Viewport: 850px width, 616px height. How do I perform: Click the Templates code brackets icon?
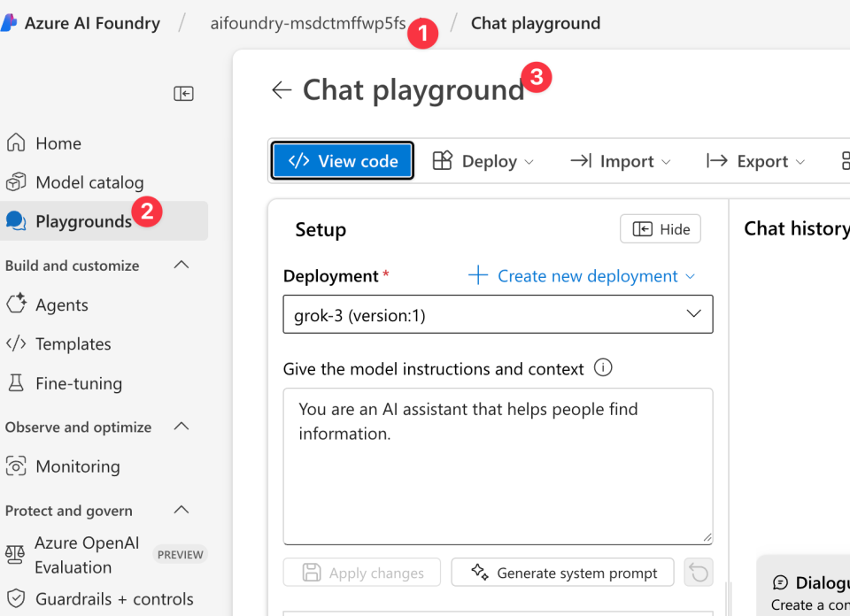[x=16, y=343]
